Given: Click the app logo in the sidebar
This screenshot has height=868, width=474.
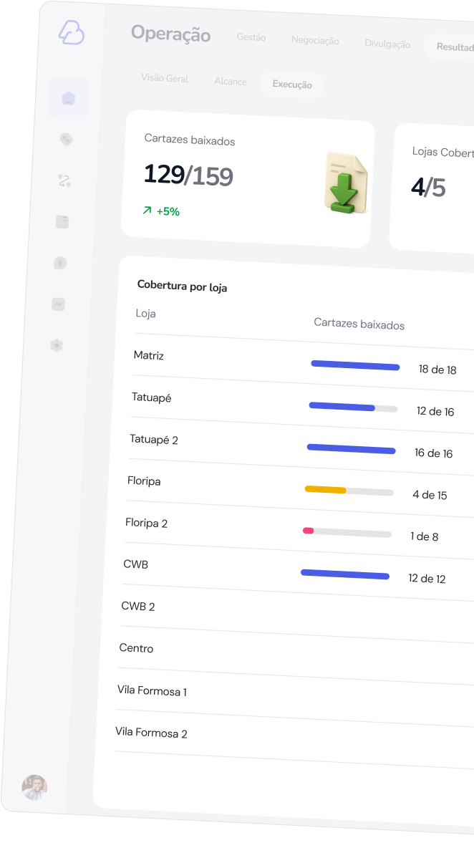Looking at the screenshot, I should [72, 32].
